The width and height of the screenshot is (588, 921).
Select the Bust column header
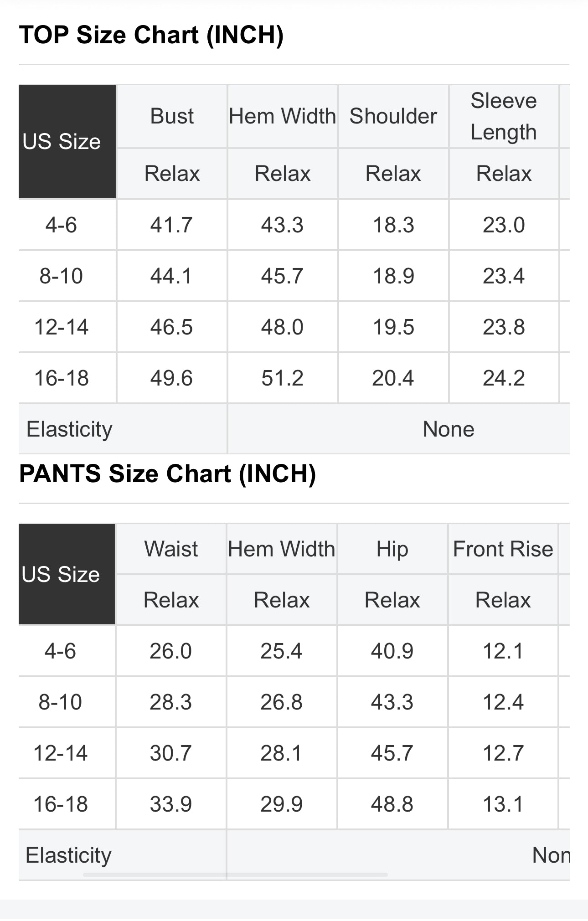coord(172,116)
